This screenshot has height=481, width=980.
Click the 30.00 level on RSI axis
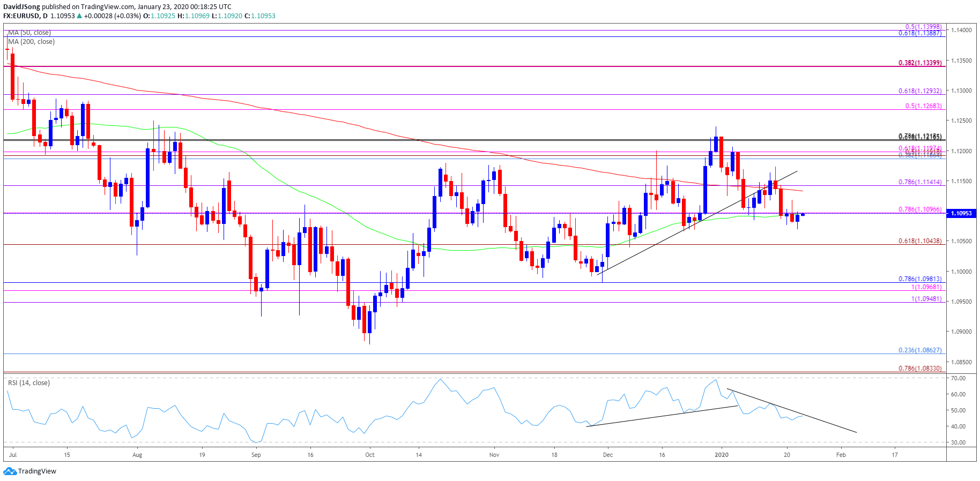pyautogui.click(x=958, y=443)
